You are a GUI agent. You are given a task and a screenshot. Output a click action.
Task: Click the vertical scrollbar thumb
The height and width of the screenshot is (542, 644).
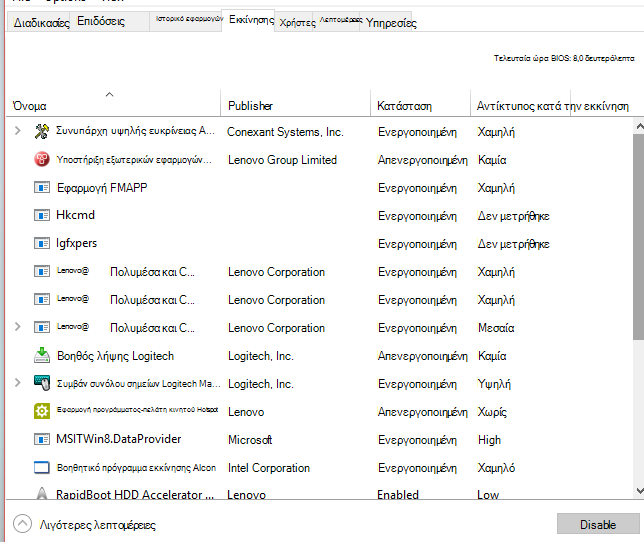tap(639, 237)
